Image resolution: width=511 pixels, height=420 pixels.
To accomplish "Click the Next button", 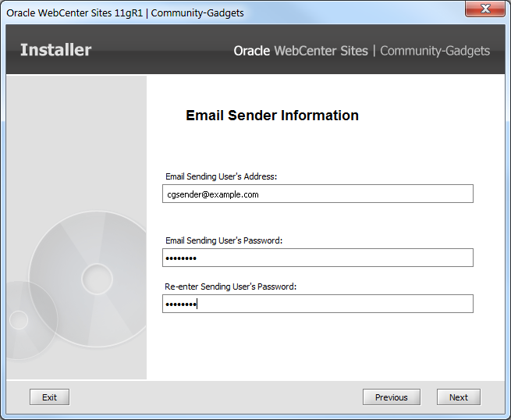I will click(458, 397).
